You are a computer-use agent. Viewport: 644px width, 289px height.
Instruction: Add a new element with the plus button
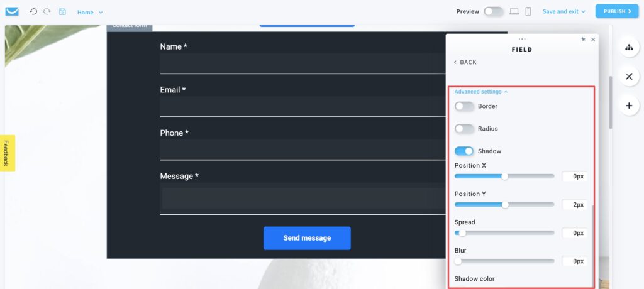click(x=629, y=106)
